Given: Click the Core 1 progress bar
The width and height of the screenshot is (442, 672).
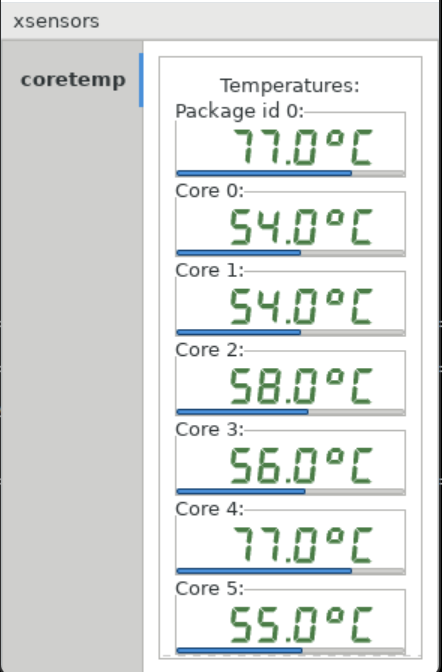Looking at the screenshot, I should pos(290,332).
